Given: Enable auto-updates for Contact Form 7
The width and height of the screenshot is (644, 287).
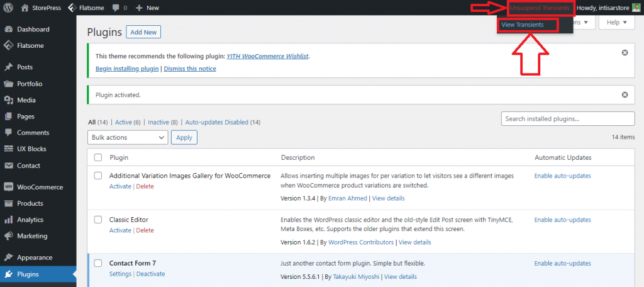Looking at the screenshot, I should click(562, 264).
